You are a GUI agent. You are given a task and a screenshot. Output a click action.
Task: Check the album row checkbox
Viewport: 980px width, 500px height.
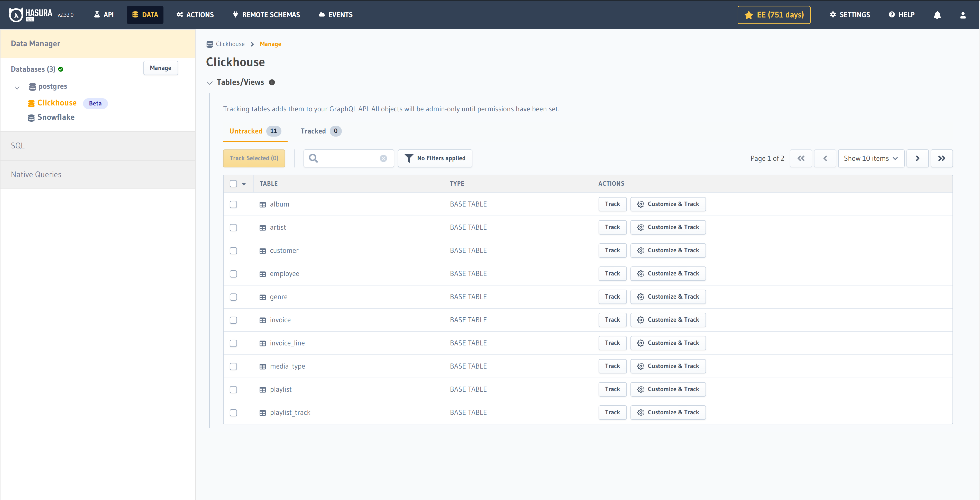pos(233,204)
